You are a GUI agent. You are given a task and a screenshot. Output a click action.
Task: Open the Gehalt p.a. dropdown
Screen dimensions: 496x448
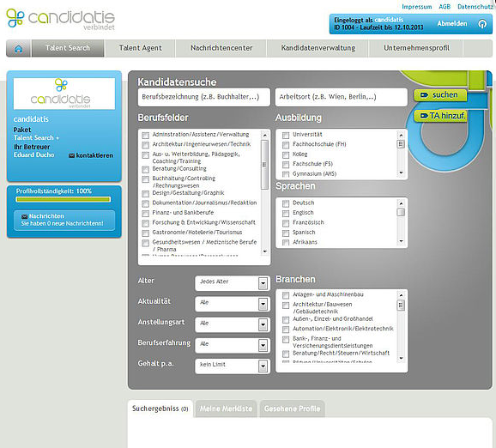tap(233, 366)
